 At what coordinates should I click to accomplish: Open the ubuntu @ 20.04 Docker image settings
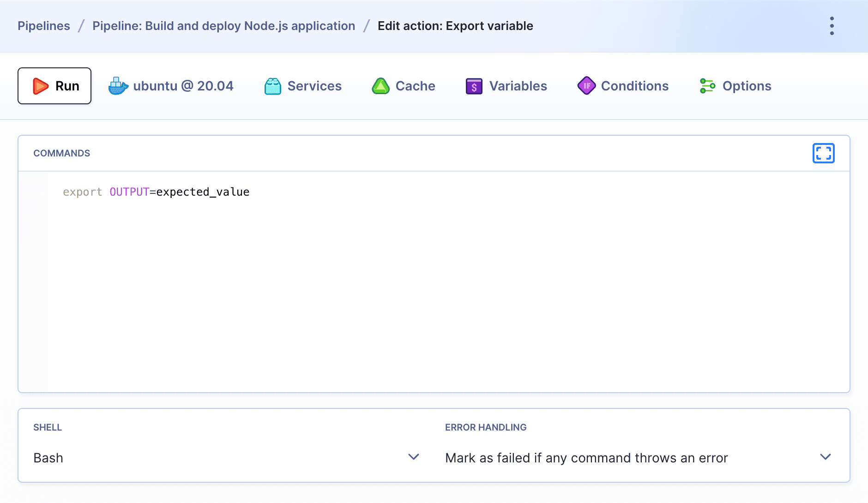[171, 86]
